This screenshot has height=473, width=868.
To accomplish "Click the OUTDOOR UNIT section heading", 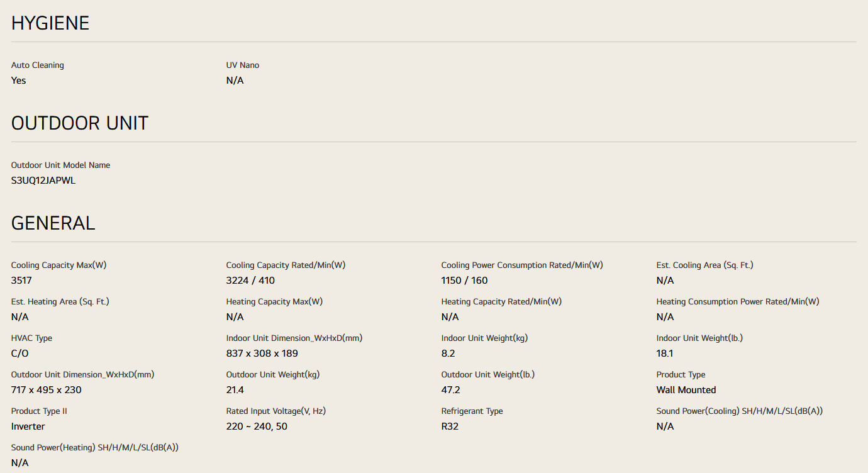I will point(80,123).
